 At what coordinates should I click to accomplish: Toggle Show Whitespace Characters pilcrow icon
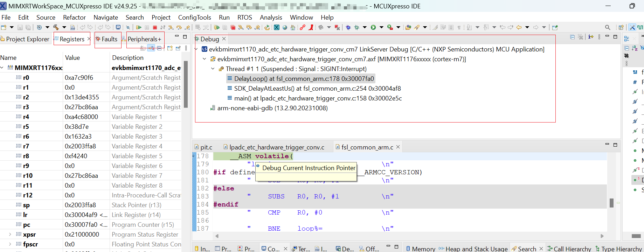[x=459, y=27]
